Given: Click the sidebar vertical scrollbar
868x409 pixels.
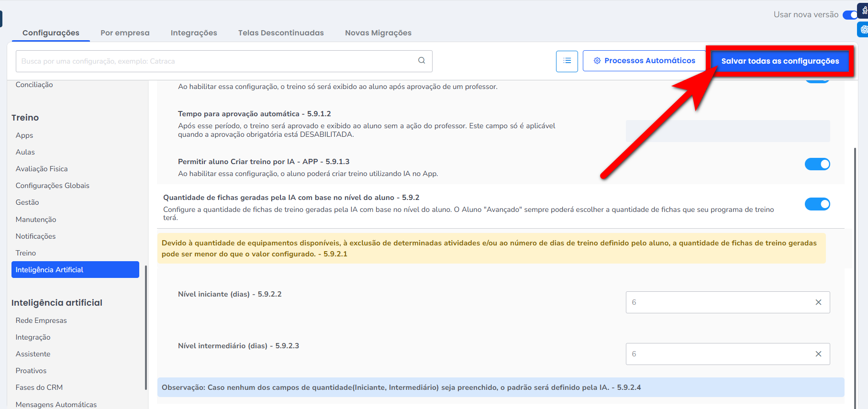Looking at the screenshot, I should point(145,328).
